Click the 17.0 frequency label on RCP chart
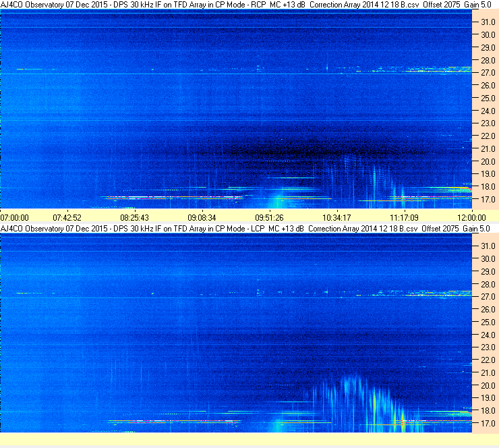This screenshot has width=499, height=448. 488,200
